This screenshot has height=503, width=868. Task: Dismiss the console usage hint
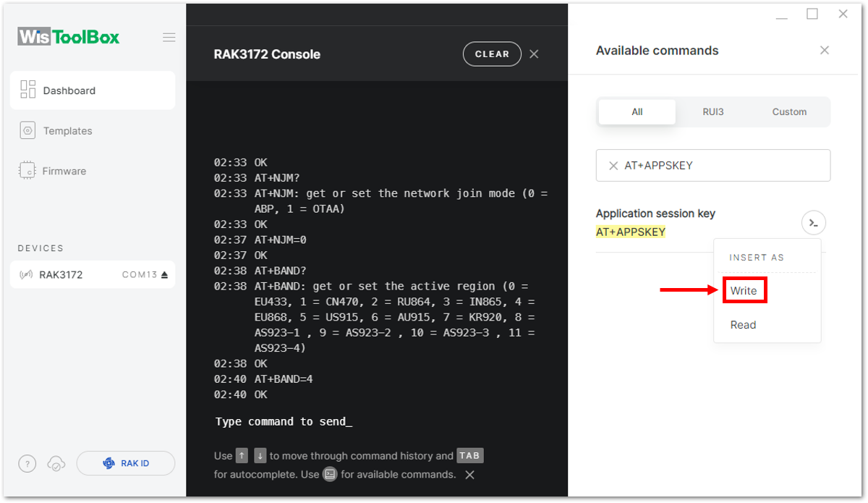(x=469, y=475)
